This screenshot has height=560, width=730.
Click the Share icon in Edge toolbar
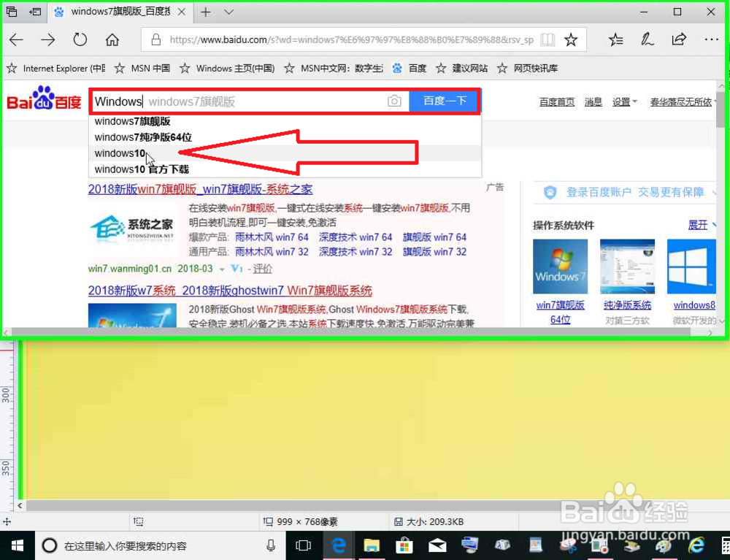(x=679, y=39)
